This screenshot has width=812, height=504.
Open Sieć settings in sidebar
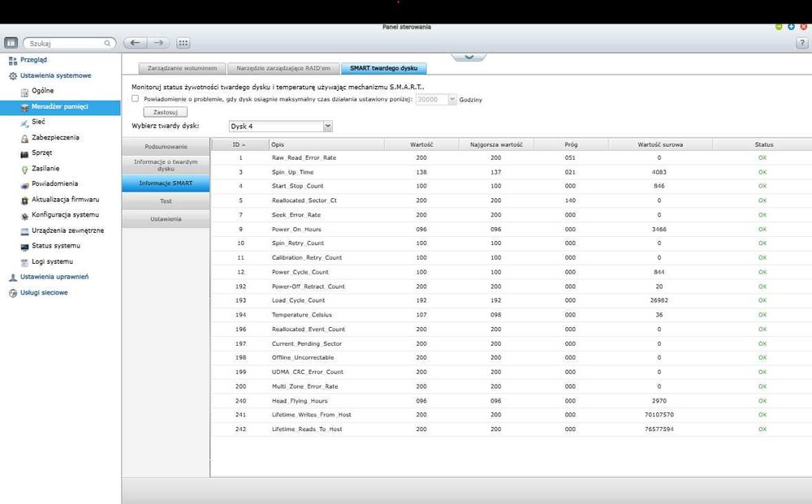pyautogui.click(x=38, y=122)
